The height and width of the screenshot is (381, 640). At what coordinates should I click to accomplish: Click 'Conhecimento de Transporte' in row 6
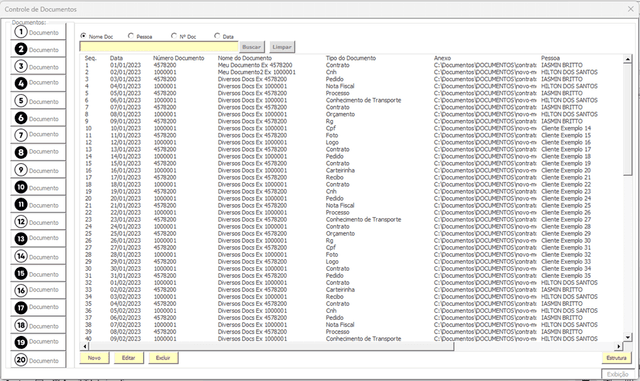[x=363, y=100]
